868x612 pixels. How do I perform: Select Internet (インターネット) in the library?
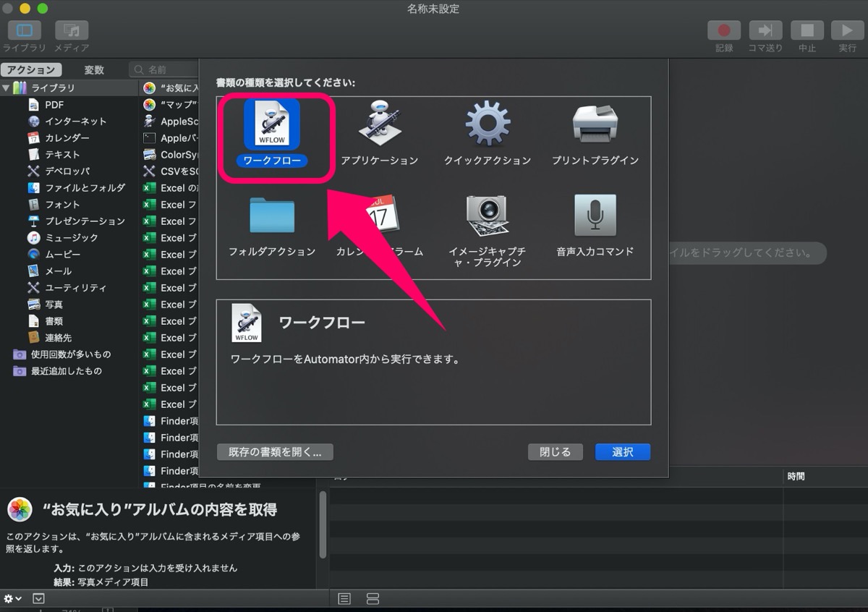point(75,121)
